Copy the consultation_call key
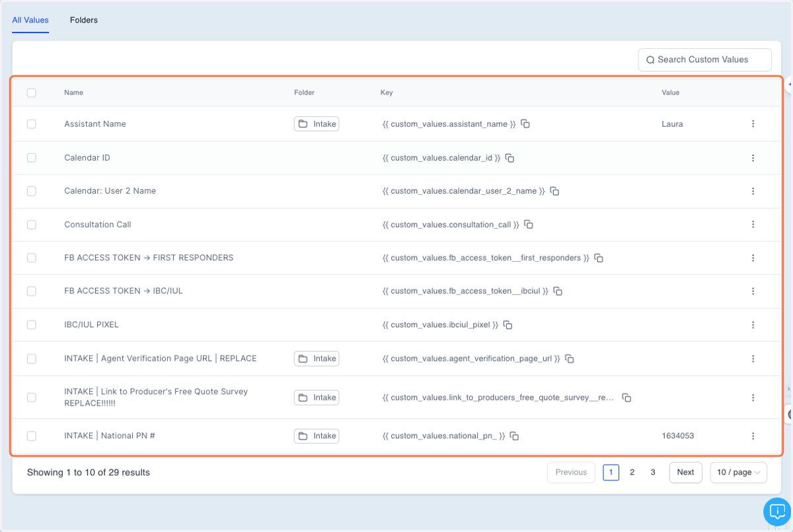 pos(529,225)
